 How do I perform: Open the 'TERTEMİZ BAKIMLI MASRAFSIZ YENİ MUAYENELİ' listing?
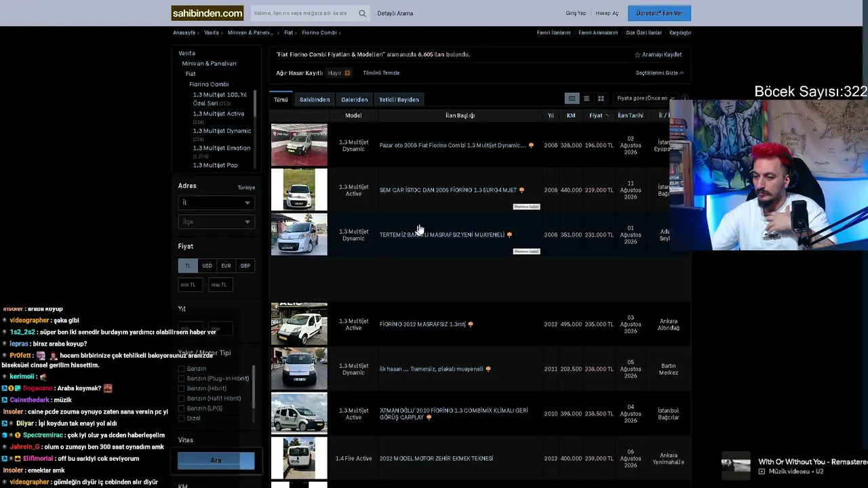click(x=442, y=235)
